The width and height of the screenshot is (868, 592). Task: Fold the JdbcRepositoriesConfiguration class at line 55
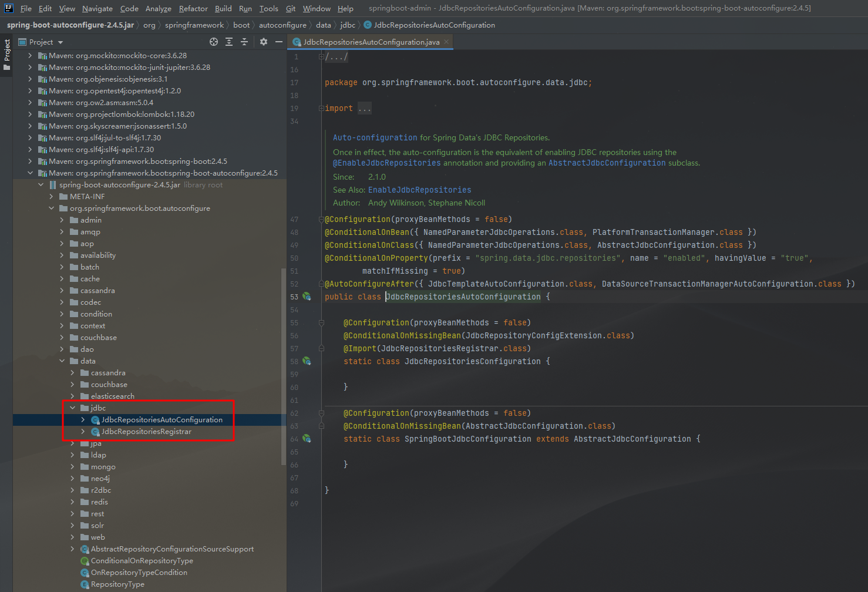[321, 322]
